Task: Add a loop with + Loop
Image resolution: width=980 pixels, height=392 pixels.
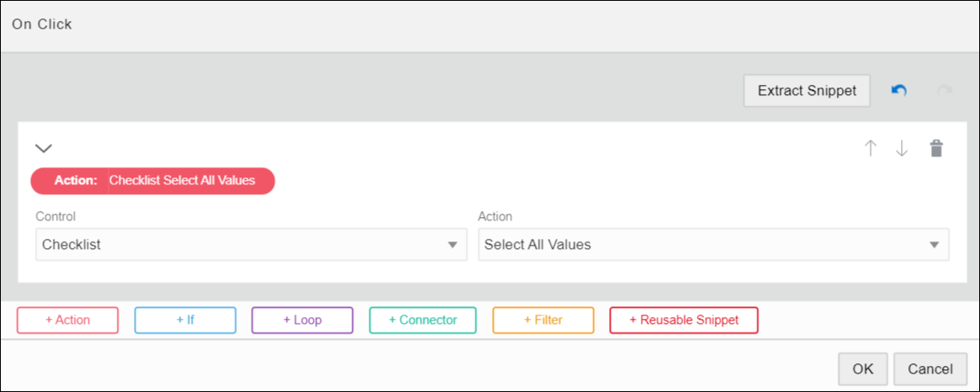Action: tap(303, 320)
